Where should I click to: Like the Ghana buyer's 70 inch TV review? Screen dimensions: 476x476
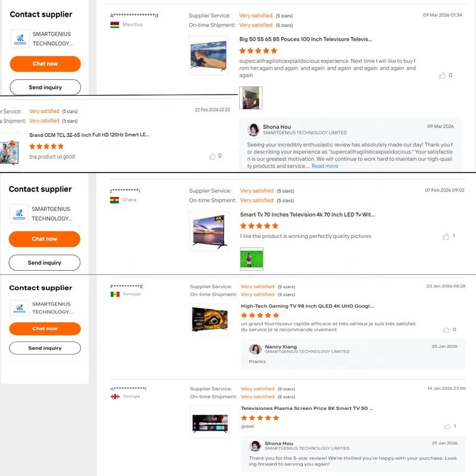tap(446, 236)
